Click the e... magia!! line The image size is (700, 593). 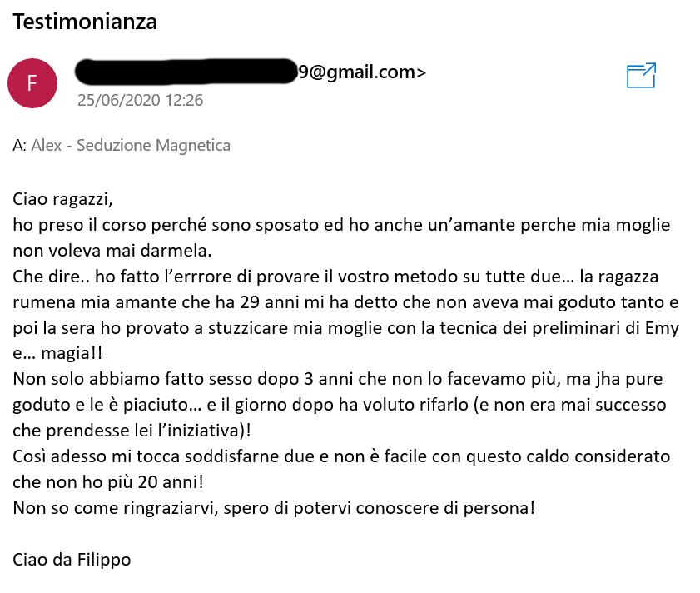click(x=57, y=353)
